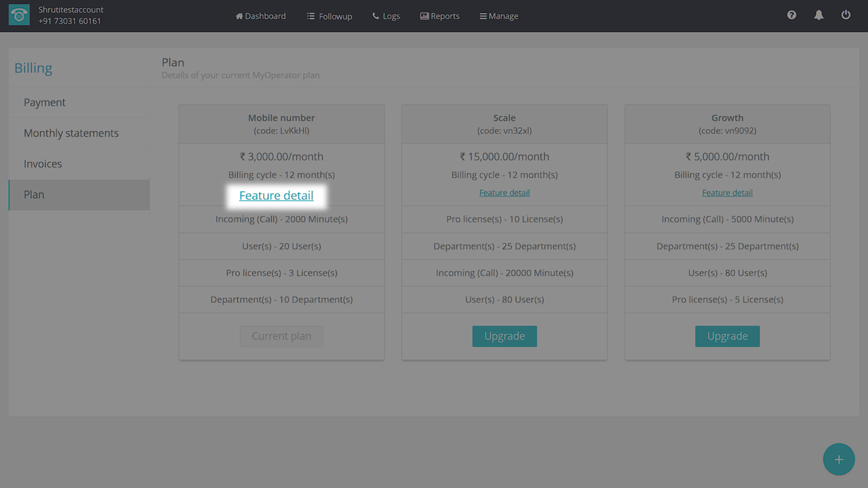The width and height of the screenshot is (868, 488).
Task: Expand the Manage menu
Action: coord(498,16)
